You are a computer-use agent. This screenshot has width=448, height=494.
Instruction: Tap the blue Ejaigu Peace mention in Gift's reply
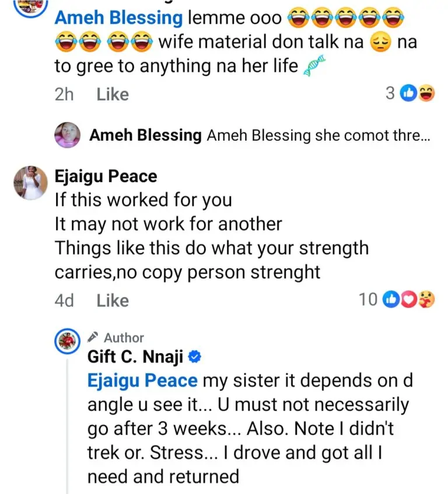point(142,381)
